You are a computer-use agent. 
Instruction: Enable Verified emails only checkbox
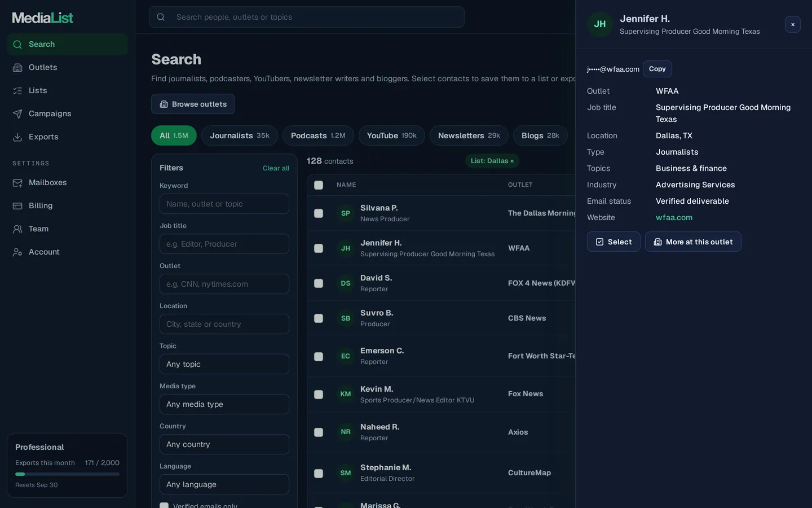[x=164, y=505]
